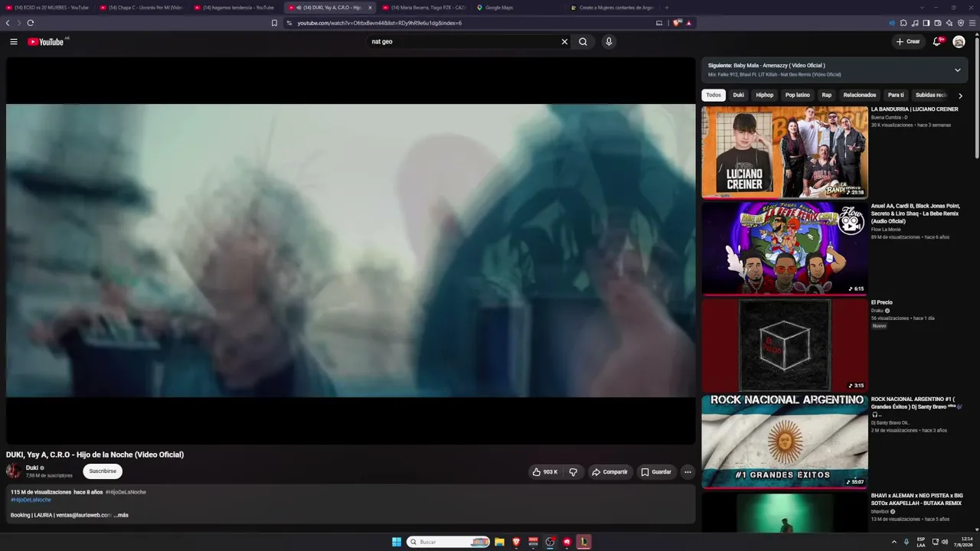Open the blue #HijoDeLaNoche hashtag link
The height and width of the screenshot is (551, 980).
31,500
